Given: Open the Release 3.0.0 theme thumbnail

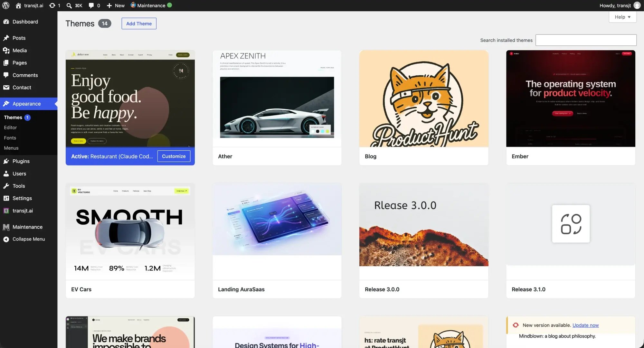Looking at the screenshot, I should (x=424, y=231).
